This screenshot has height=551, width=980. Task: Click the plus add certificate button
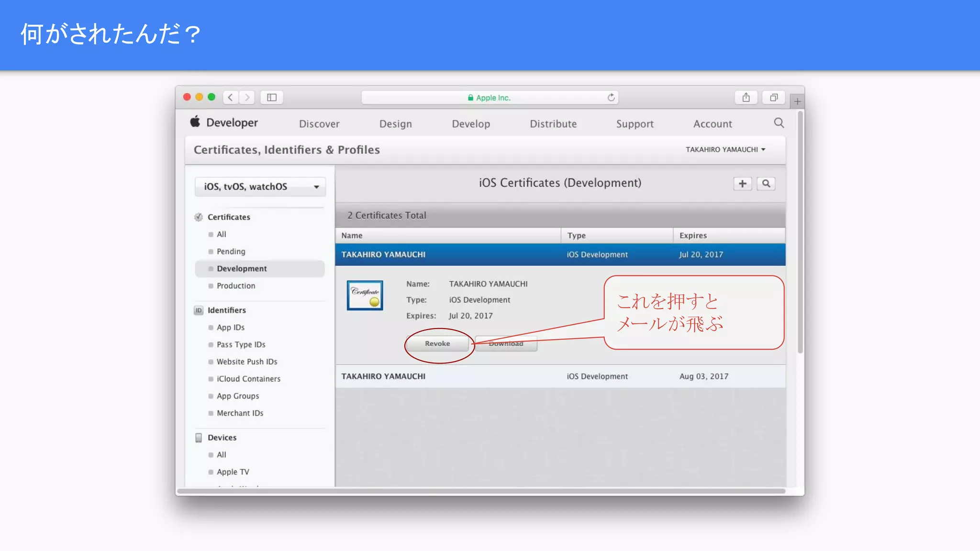click(742, 184)
